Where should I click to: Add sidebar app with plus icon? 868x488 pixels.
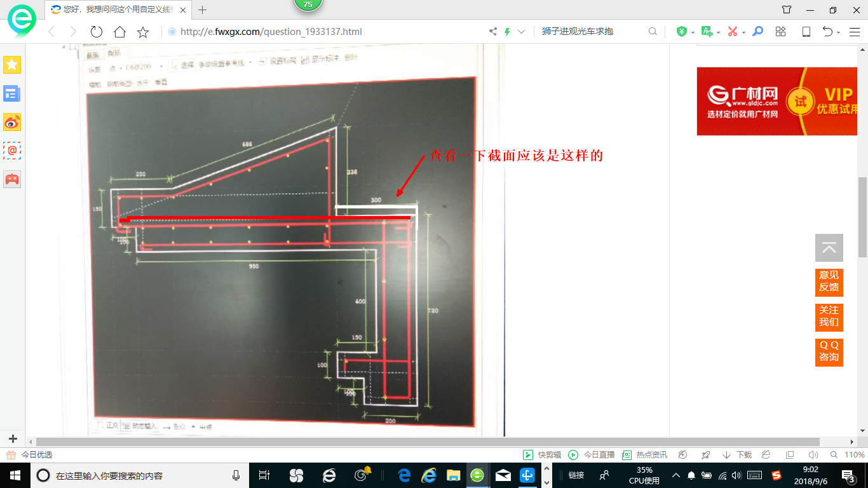[13, 438]
